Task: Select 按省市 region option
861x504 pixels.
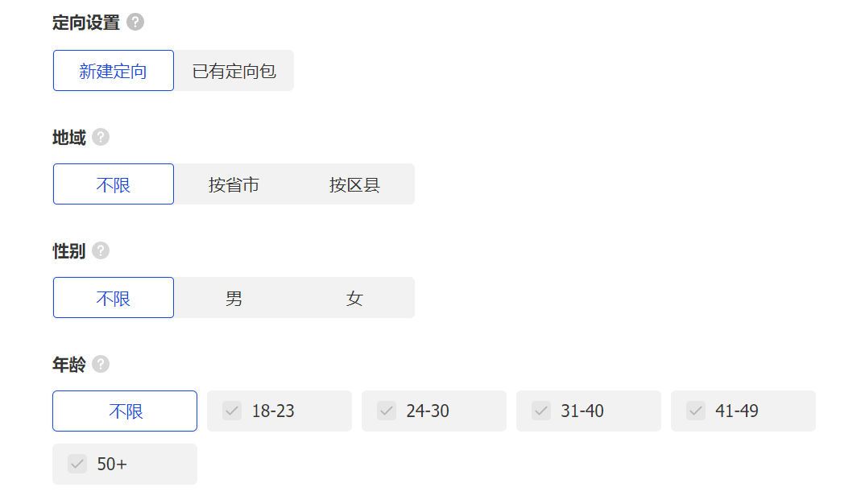Action: coord(234,184)
